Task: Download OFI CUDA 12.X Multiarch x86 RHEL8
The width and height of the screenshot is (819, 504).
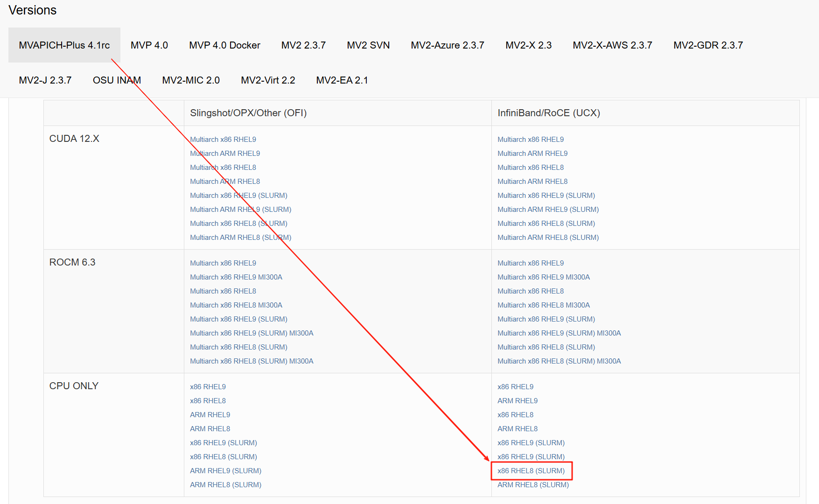Action: coord(223,168)
